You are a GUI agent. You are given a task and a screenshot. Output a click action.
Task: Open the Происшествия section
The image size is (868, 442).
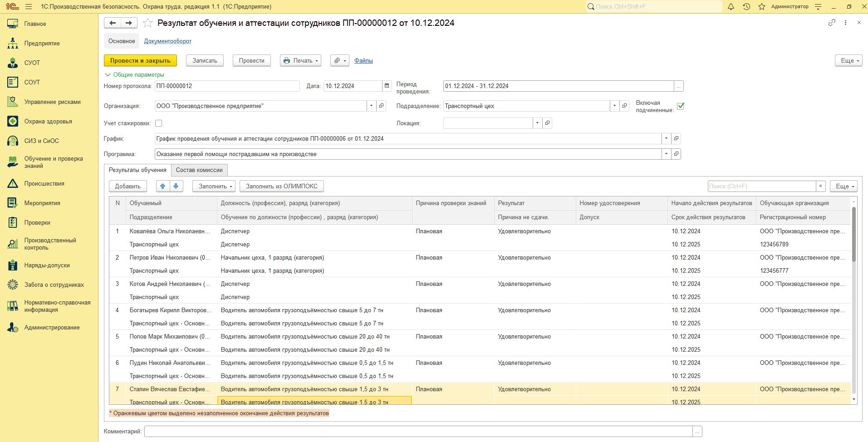click(44, 183)
